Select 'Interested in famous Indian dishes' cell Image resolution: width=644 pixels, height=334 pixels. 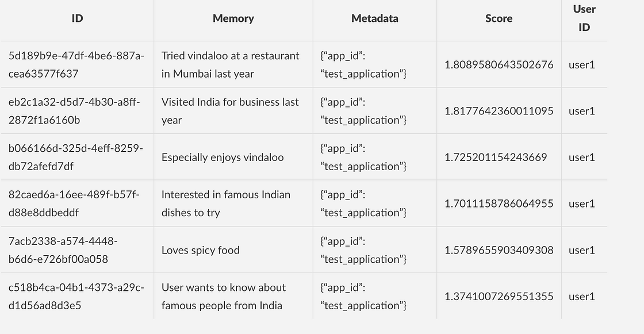click(233, 204)
